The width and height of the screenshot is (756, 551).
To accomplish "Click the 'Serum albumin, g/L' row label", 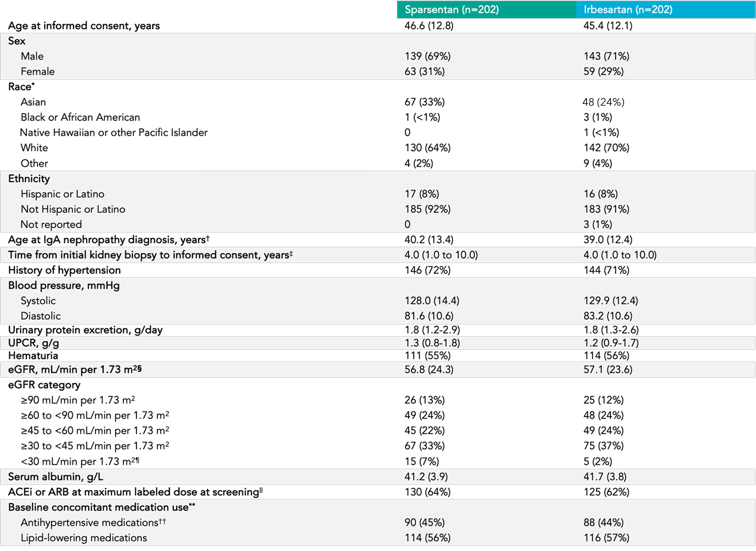I will coord(55,477).
